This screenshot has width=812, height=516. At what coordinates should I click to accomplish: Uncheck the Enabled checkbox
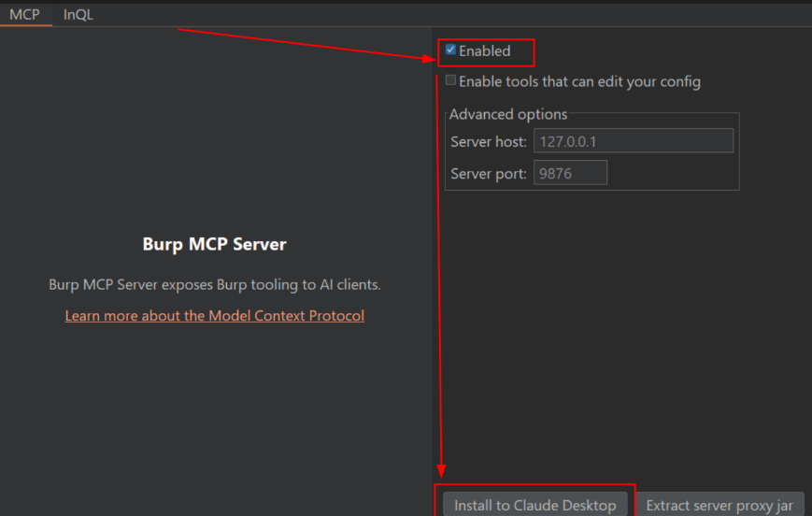[450, 50]
